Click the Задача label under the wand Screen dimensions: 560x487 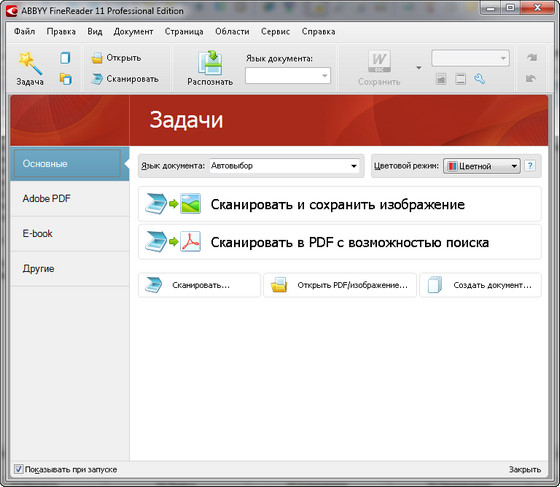click(30, 82)
